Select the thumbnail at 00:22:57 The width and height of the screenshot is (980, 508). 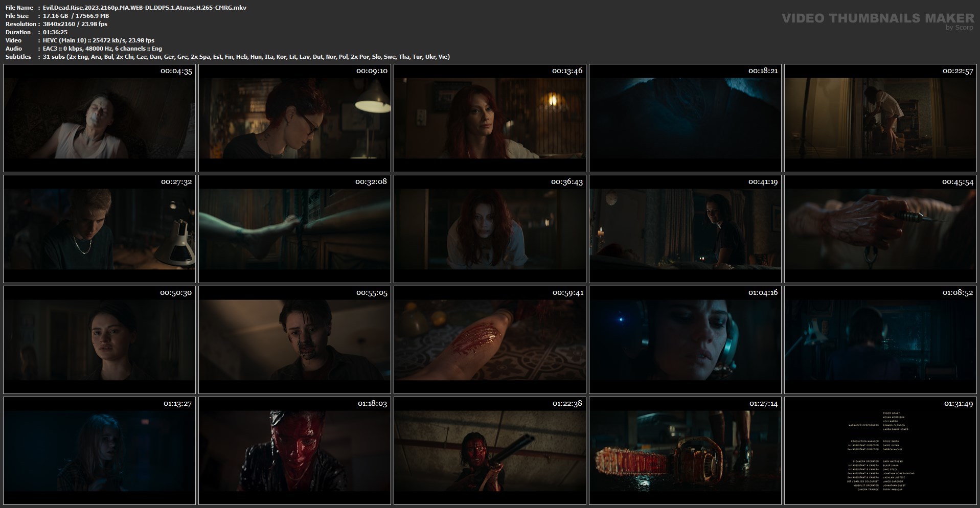[x=880, y=118]
